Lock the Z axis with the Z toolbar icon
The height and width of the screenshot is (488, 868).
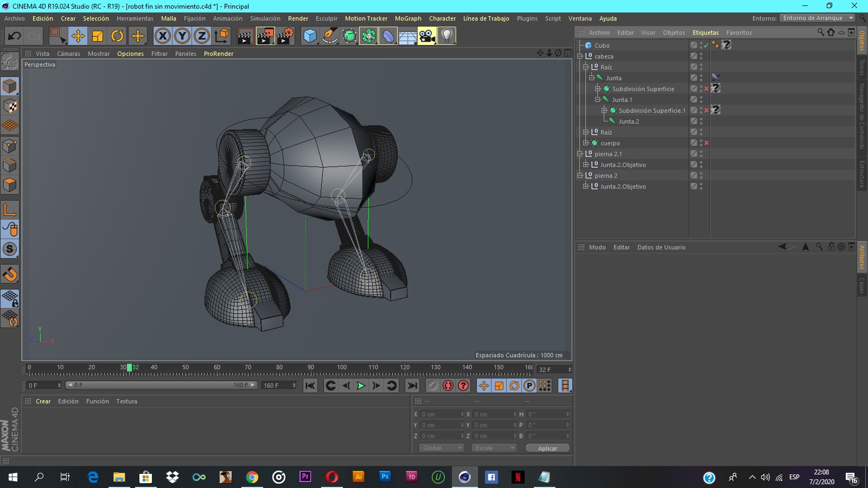[x=201, y=36]
